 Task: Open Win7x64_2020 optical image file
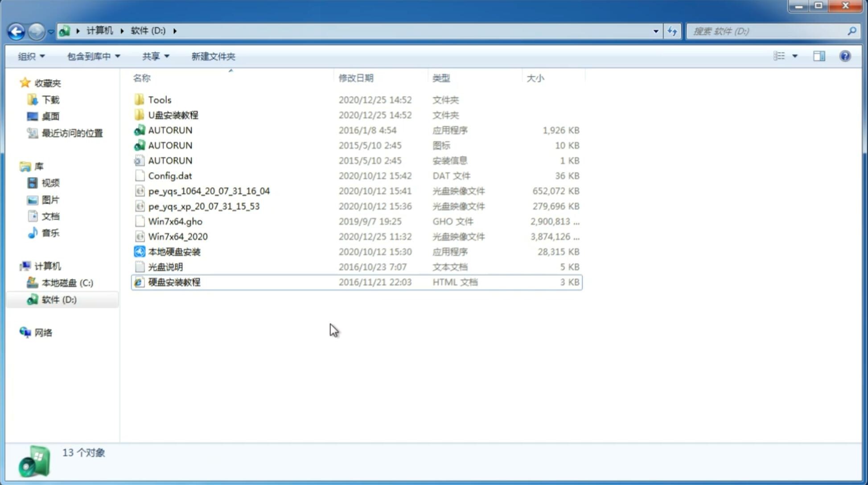click(x=177, y=237)
